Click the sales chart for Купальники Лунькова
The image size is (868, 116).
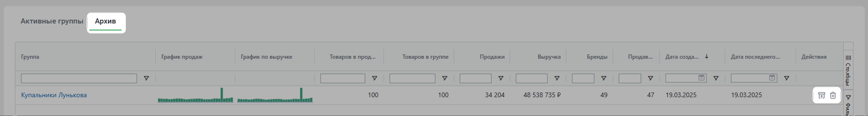[195, 96]
